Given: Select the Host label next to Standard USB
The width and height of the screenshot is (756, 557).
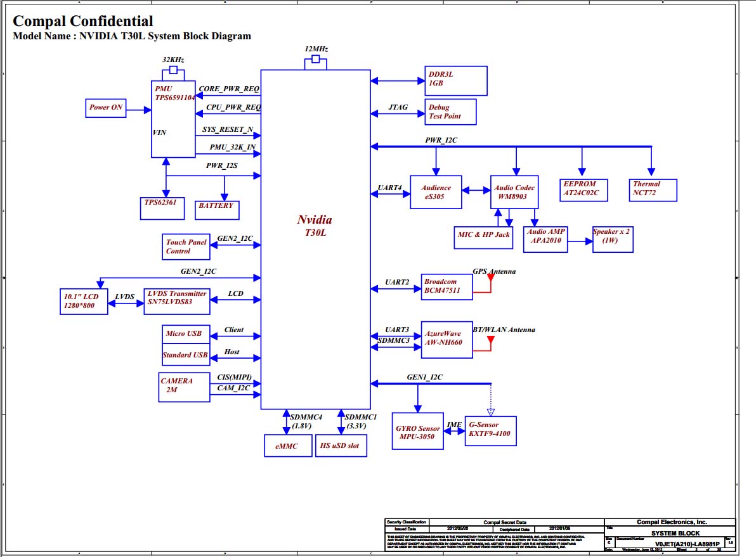Looking at the screenshot, I should pyautogui.click(x=232, y=352).
